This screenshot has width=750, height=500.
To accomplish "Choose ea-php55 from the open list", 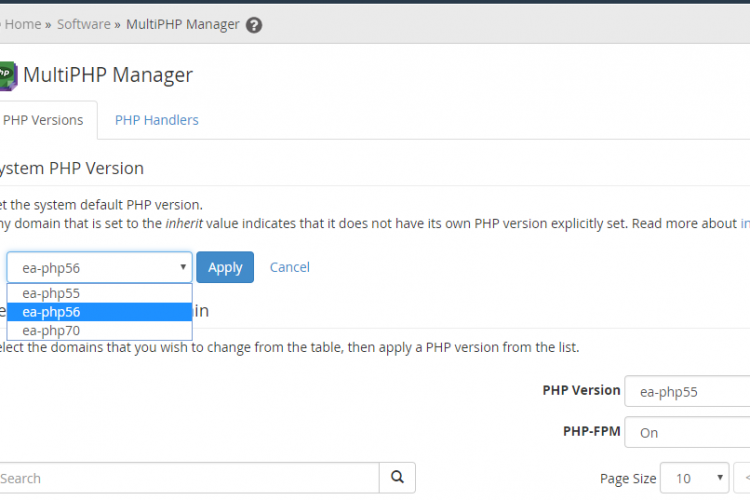I will (x=99, y=293).
